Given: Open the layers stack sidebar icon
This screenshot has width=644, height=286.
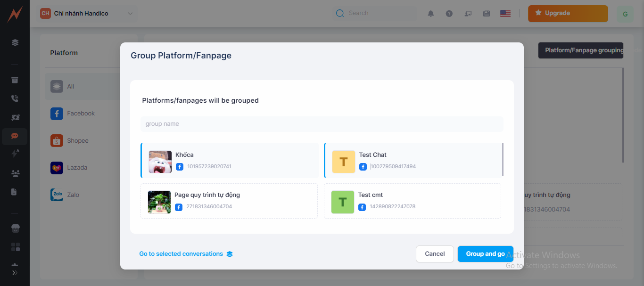Looking at the screenshot, I should [15, 42].
